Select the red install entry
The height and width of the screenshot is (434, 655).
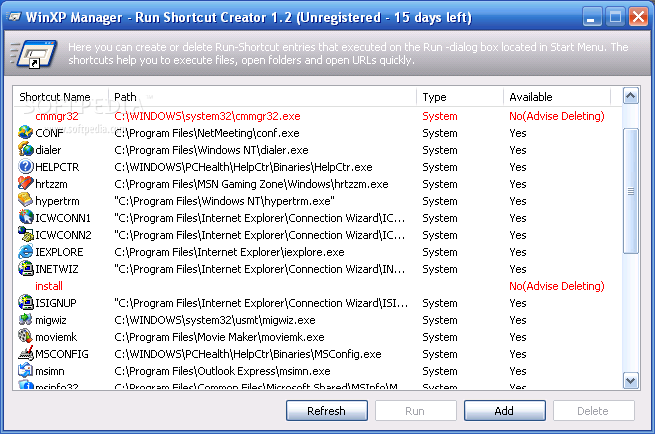(49, 286)
